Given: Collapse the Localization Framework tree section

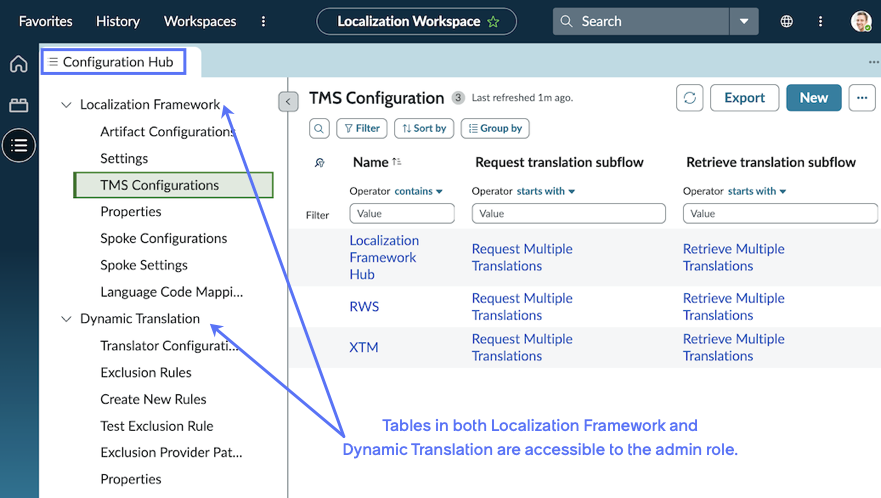Looking at the screenshot, I should pyautogui.click(x=66, y=105).
